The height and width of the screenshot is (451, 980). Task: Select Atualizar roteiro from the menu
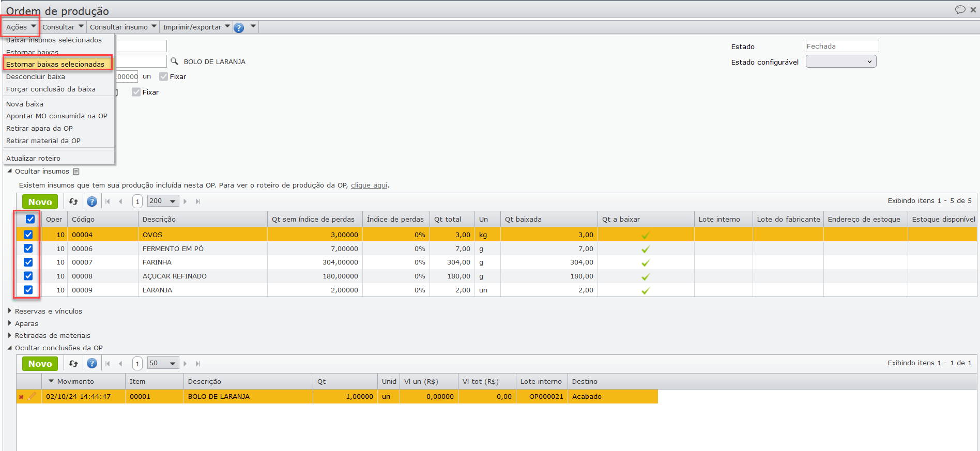click(33, 158)
